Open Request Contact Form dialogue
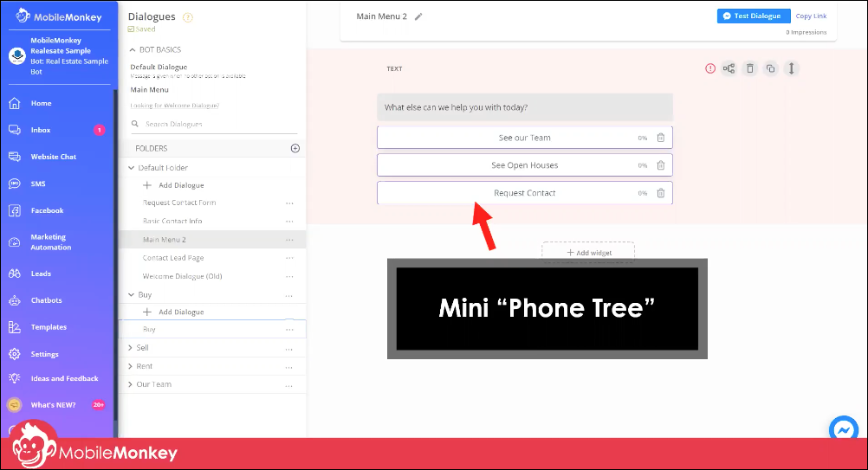This screenshot has height=470, width=868. coord(179,203)
